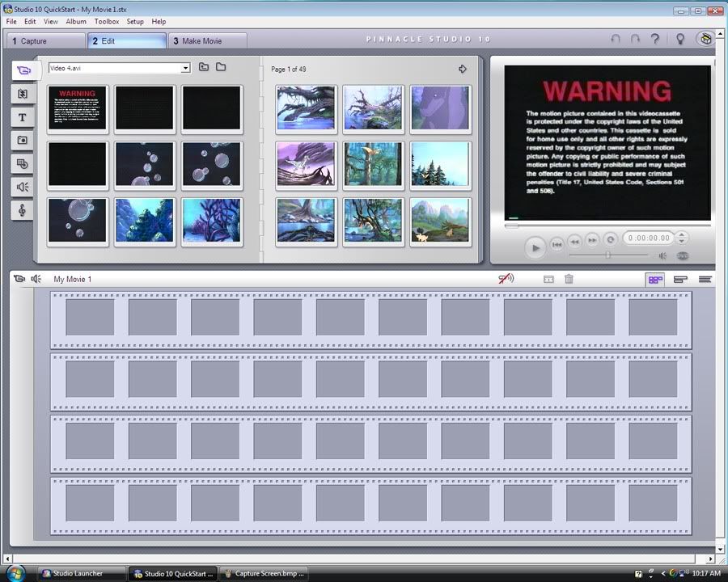Open the Music album section
728x582 pixels.
[23, 210]
